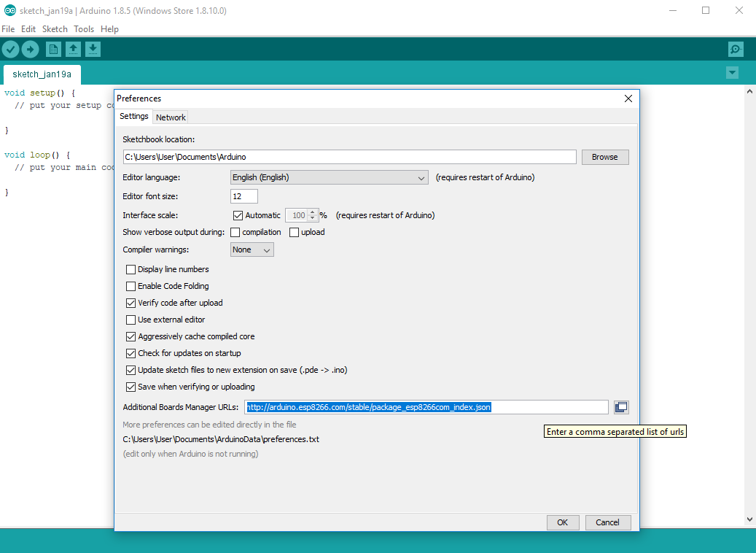Click the "void setup() {" code line

(40, 93)
